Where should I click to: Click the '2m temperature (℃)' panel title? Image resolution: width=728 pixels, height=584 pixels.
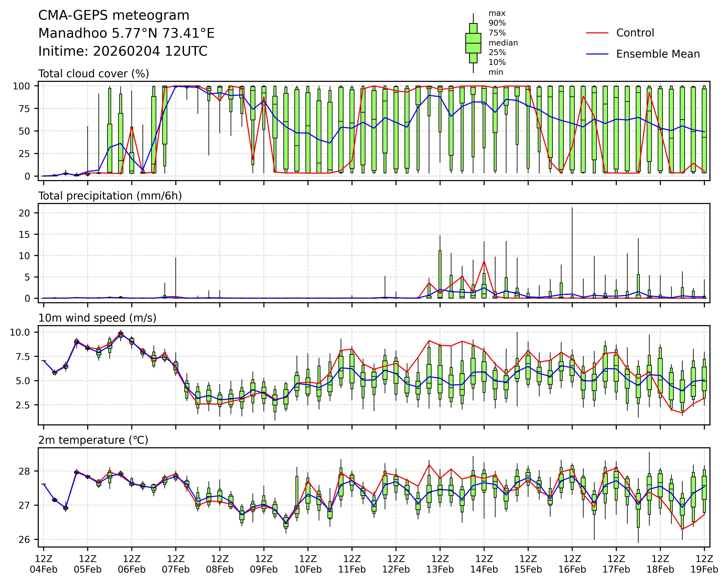point(93,440)
